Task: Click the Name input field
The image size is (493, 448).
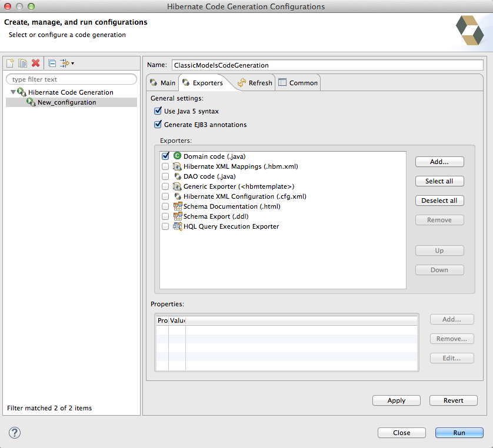Action: click(327, 65)
